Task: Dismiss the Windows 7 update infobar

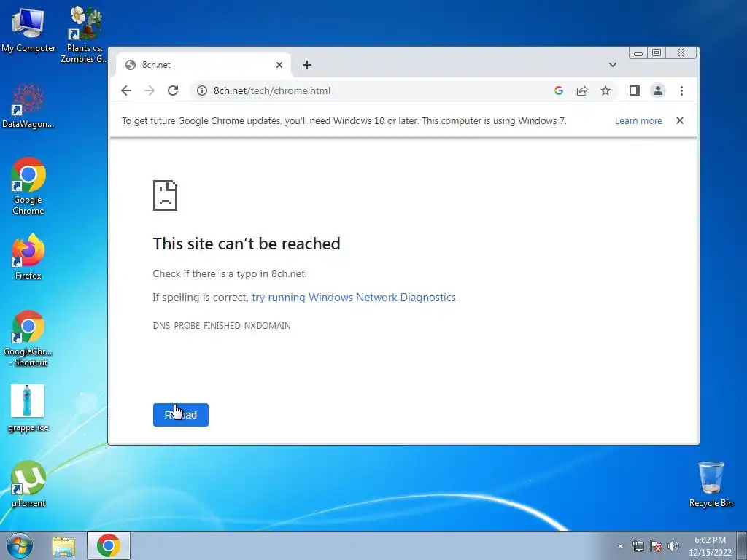Action: (x=680, y=120)
